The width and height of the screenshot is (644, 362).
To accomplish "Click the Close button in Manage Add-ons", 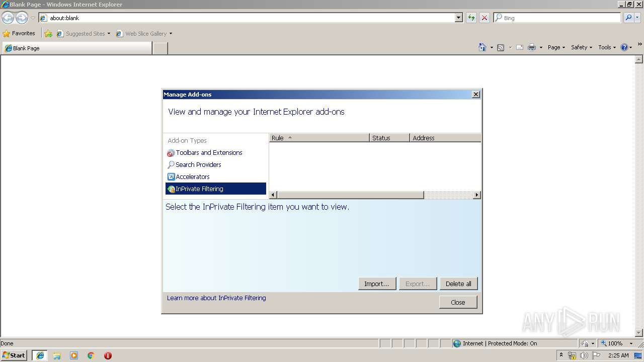I will [458, 302].
